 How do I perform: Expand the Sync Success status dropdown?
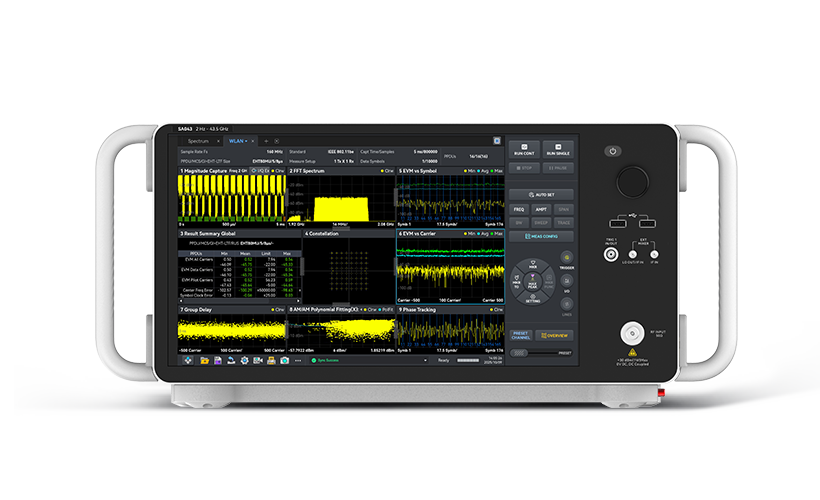point(425,359)
